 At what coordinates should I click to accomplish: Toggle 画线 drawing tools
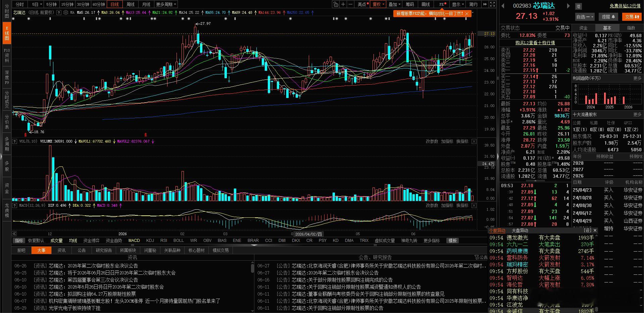click(426, 4)
